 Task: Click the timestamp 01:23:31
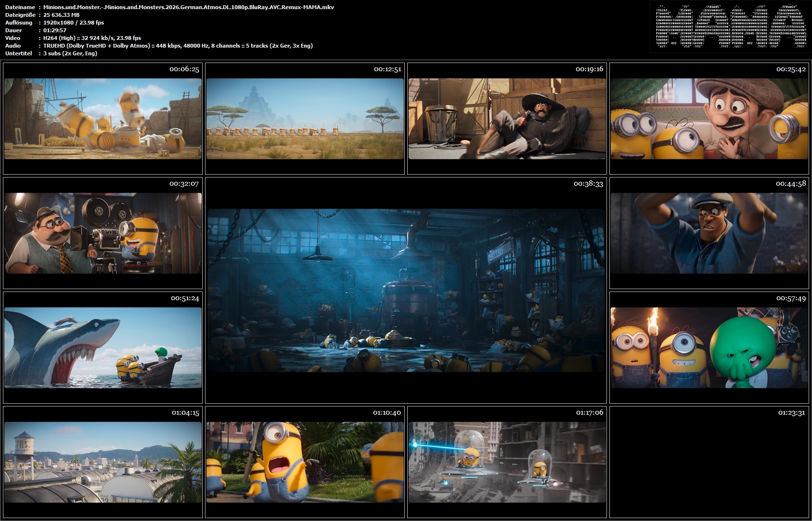coord(790,413)
